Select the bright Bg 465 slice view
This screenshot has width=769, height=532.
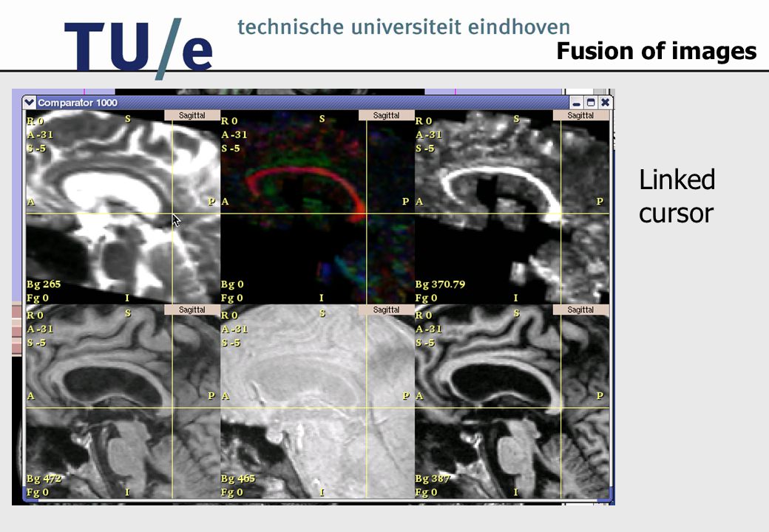tap(317, 401)
